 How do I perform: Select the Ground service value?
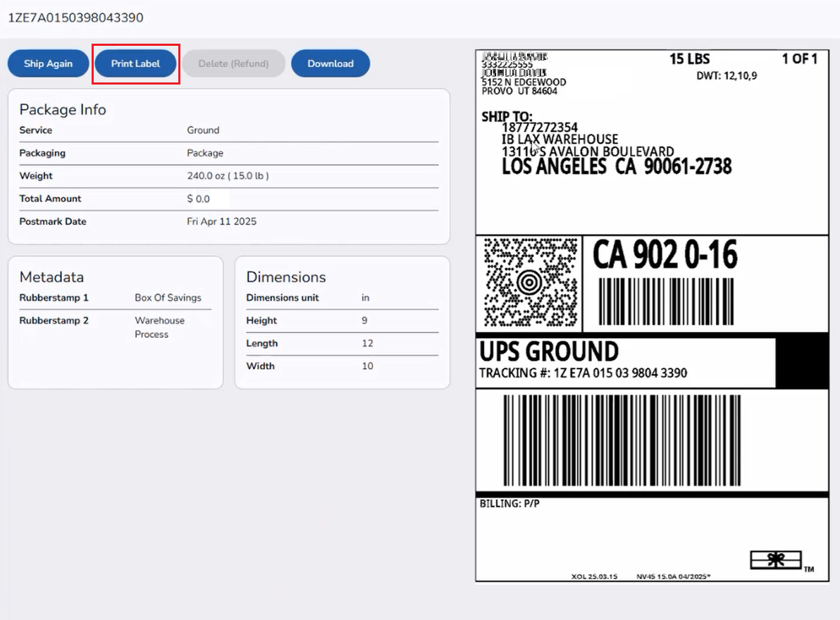(203, 130)
